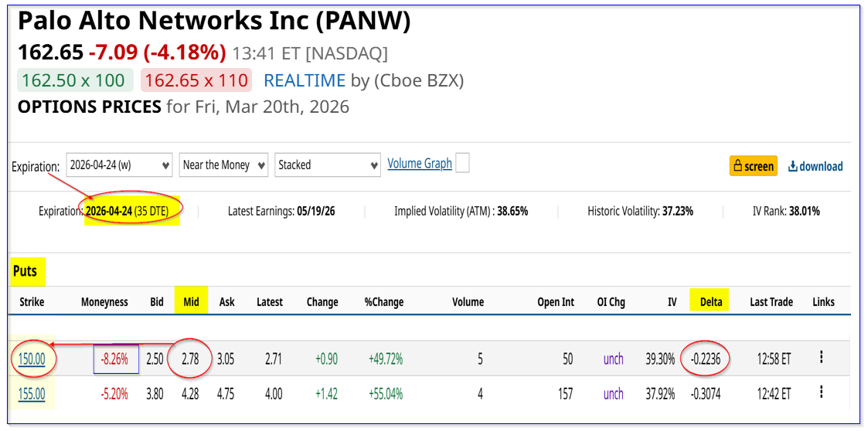Open links menu for 155.00 strike row
868x431 pixels.
(x=821, y=393)
